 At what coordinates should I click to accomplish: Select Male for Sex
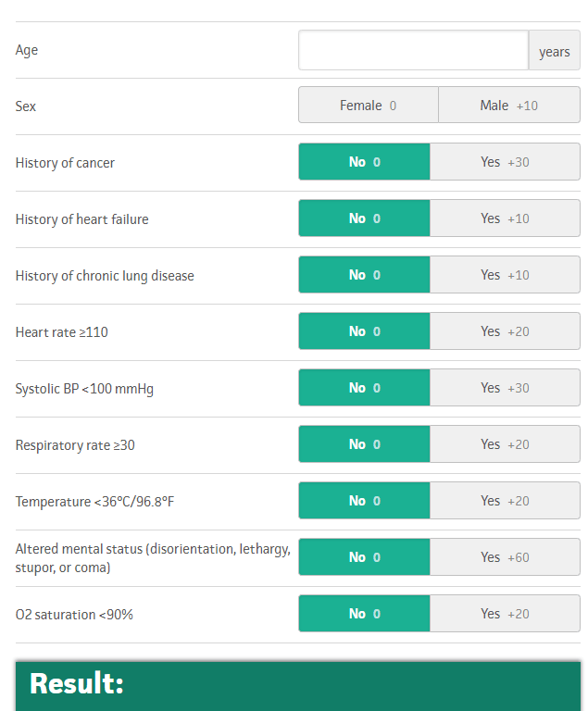[508, 106]
